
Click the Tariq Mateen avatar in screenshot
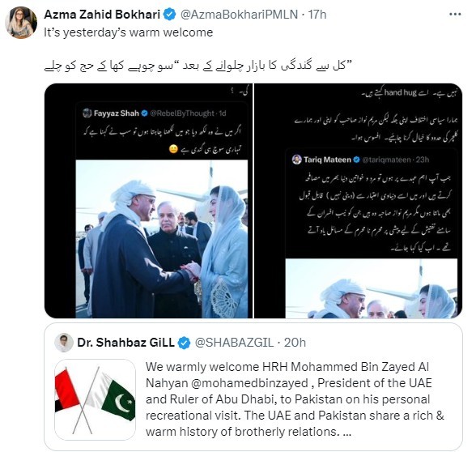(296, 160)
